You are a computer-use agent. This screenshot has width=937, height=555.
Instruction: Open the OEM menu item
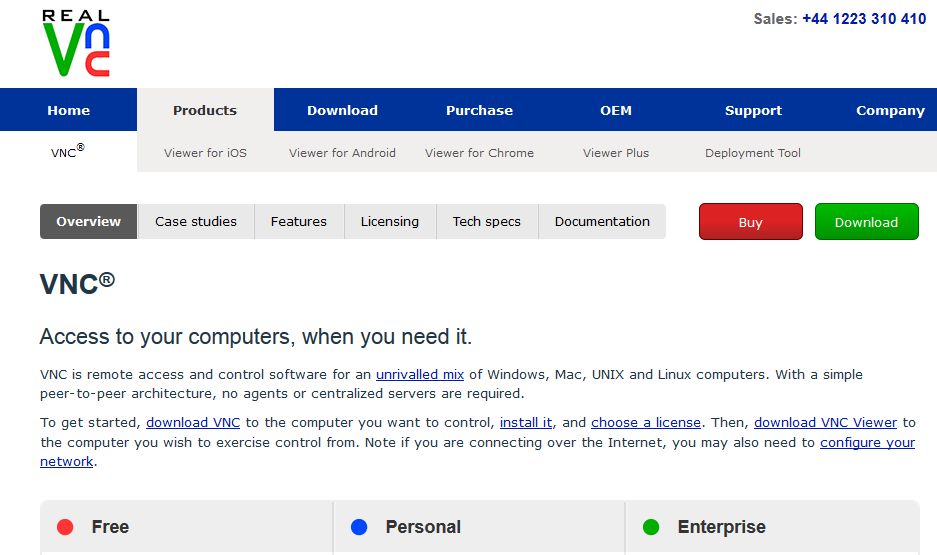click(x=616, y=110)
